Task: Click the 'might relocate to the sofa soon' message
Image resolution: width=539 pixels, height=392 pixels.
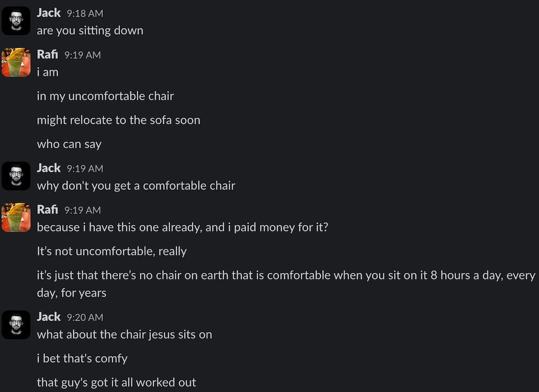Action: pos(119,120)
